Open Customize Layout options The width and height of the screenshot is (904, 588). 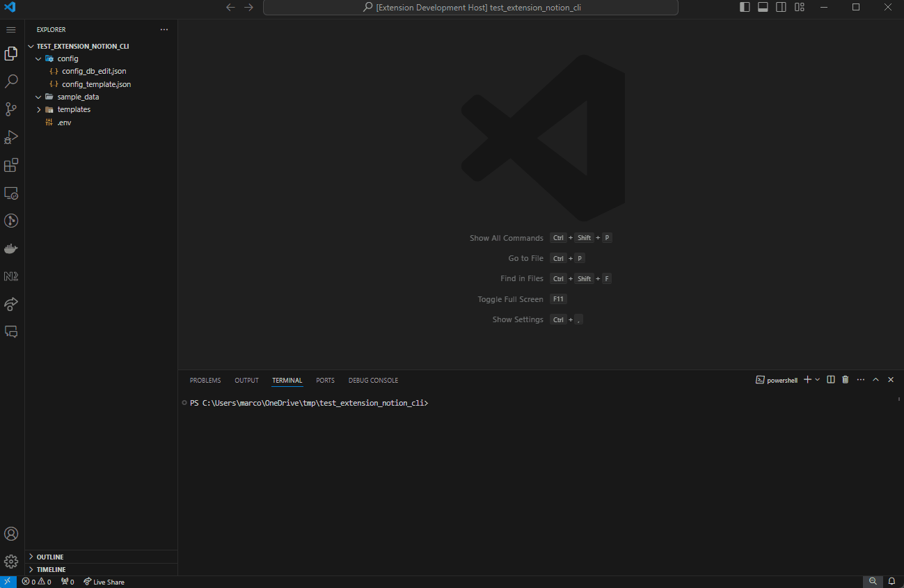pyautogui.click(x=800, y=8)
